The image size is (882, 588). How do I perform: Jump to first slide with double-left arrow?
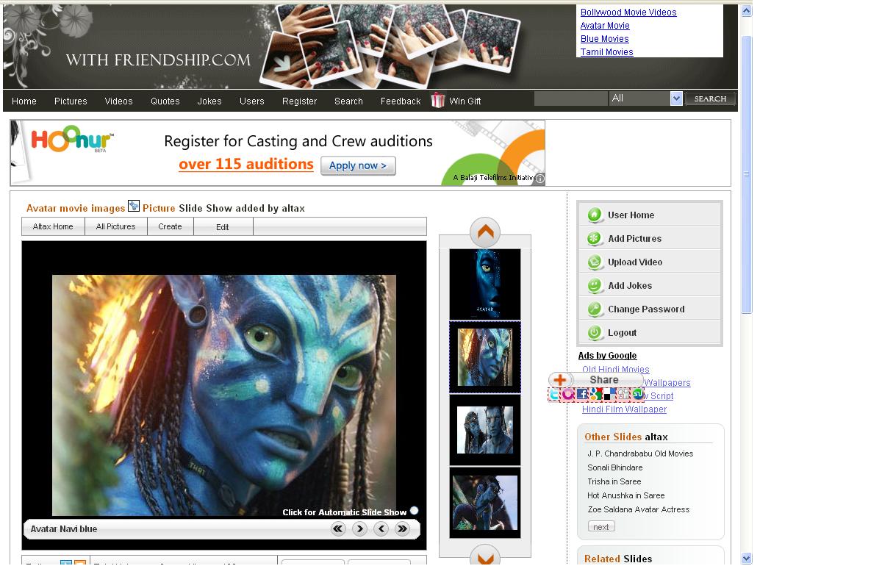pos(338,528)
